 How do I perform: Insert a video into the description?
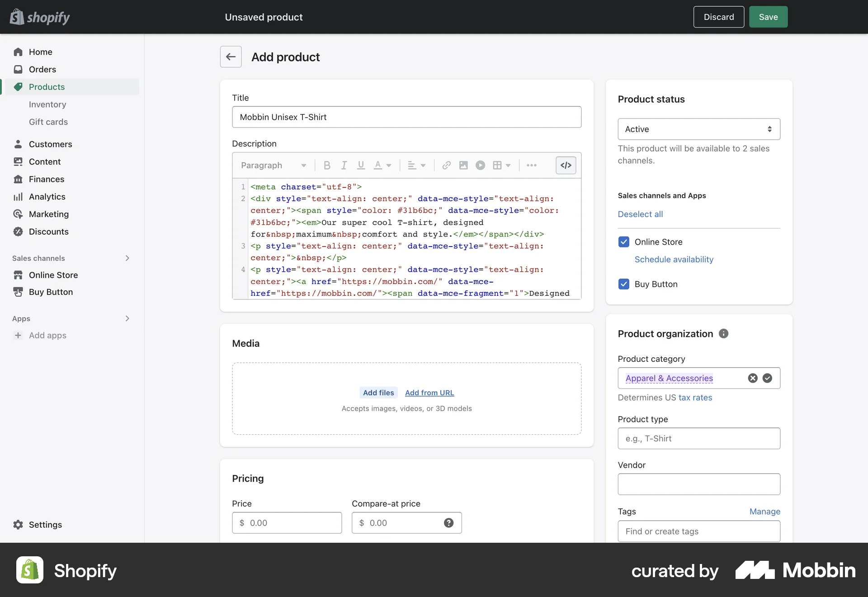pos(480,165)
